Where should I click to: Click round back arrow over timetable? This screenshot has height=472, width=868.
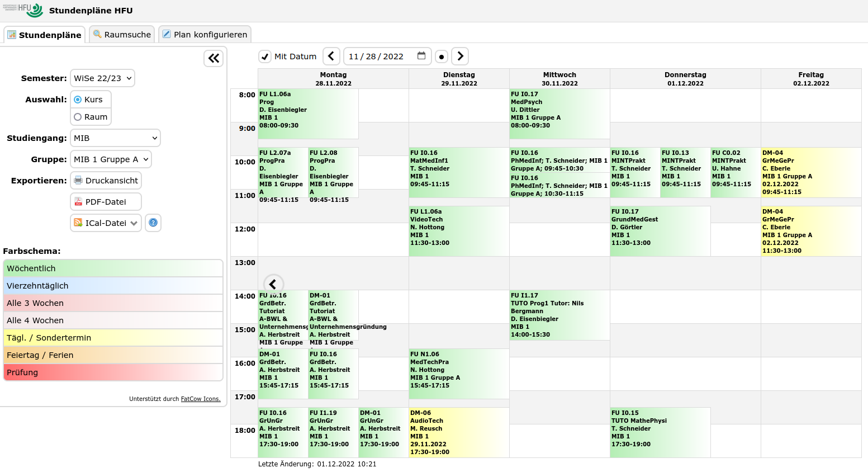(273, 284)
